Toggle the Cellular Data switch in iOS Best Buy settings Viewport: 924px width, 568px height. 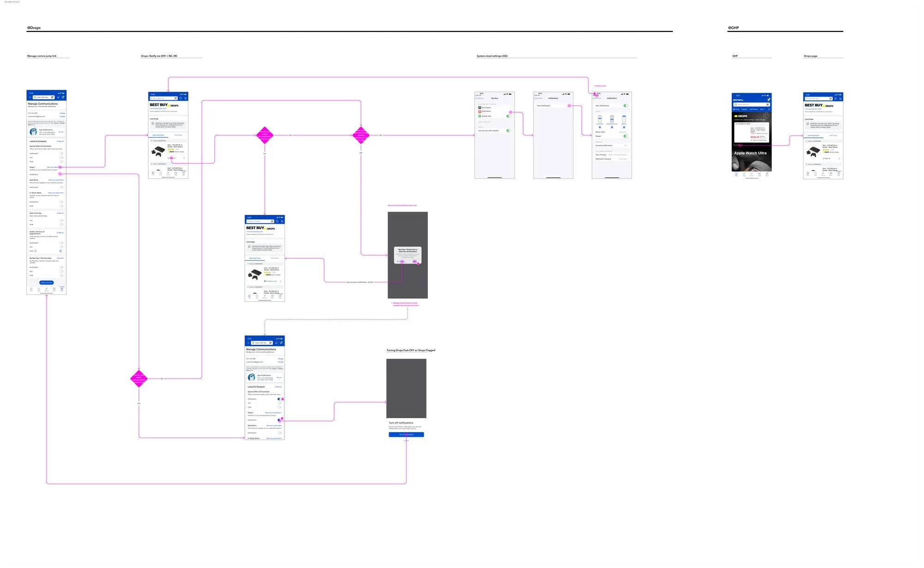(x=508, y=116)
